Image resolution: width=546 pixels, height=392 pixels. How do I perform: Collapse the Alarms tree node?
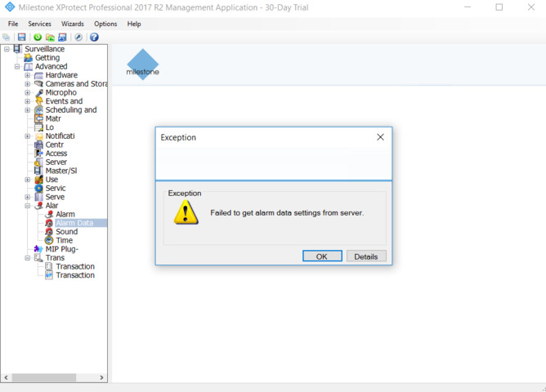click(x=28, y=206)
